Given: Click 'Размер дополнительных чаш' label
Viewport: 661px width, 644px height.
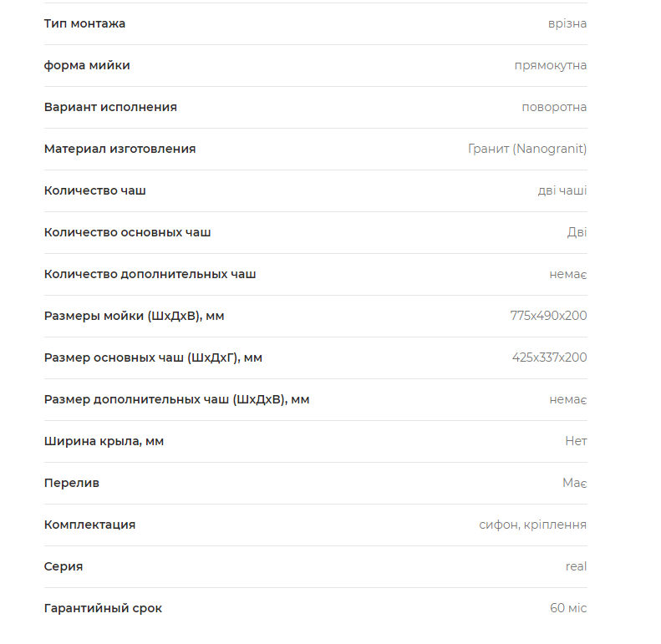Looking at the screenshot, I should pyautogui.click(x=176, y=399).
